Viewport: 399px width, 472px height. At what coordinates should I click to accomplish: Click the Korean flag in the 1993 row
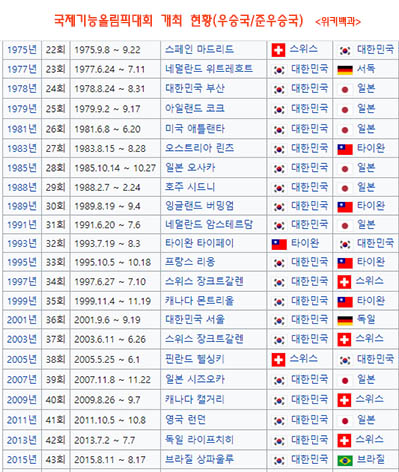point(345,244)
